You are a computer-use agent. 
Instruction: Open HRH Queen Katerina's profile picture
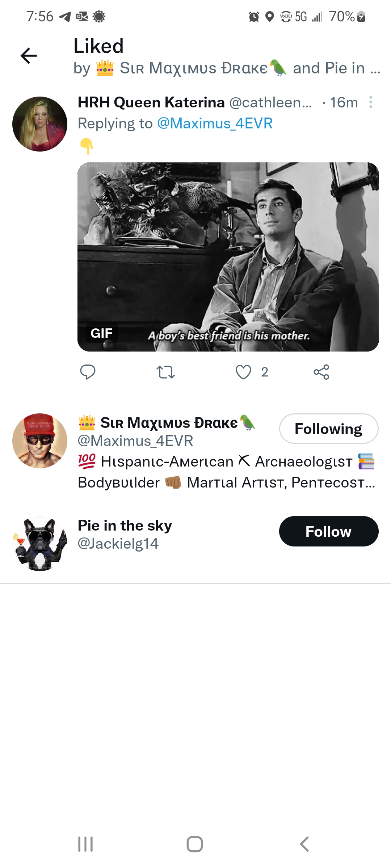[40, 124]
